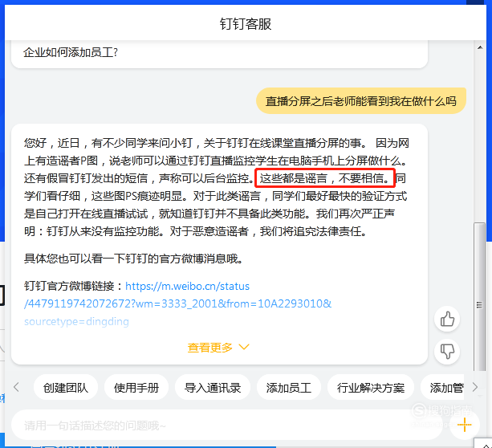Select the 创建团队 quick option
492x448 pixels.
(x=66, y=388)
